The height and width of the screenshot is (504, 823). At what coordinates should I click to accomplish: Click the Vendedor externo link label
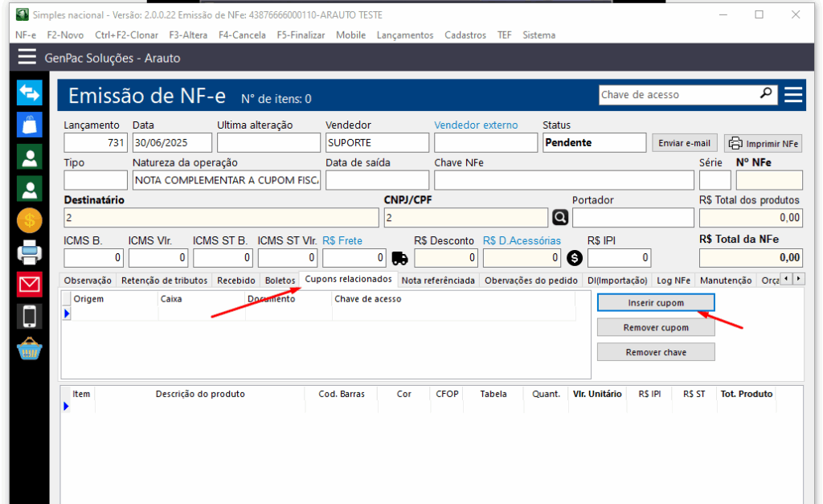pos(476,125)
